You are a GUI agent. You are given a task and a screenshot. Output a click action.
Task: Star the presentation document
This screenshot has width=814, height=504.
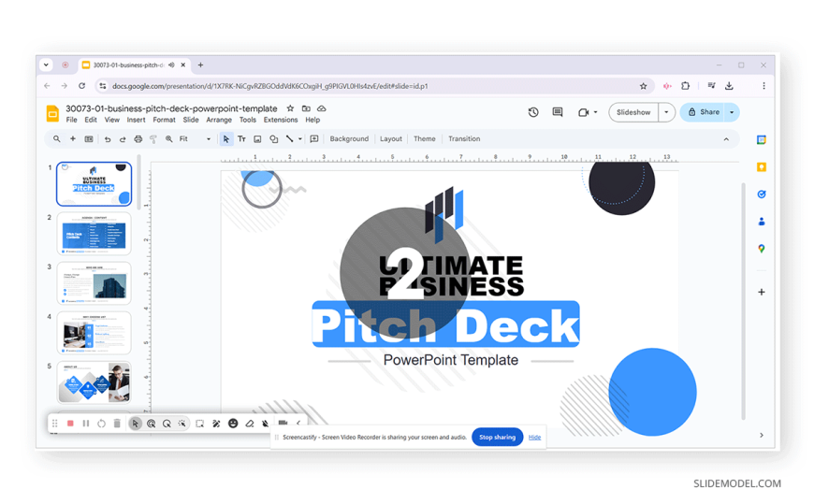(x=290, y=108)
